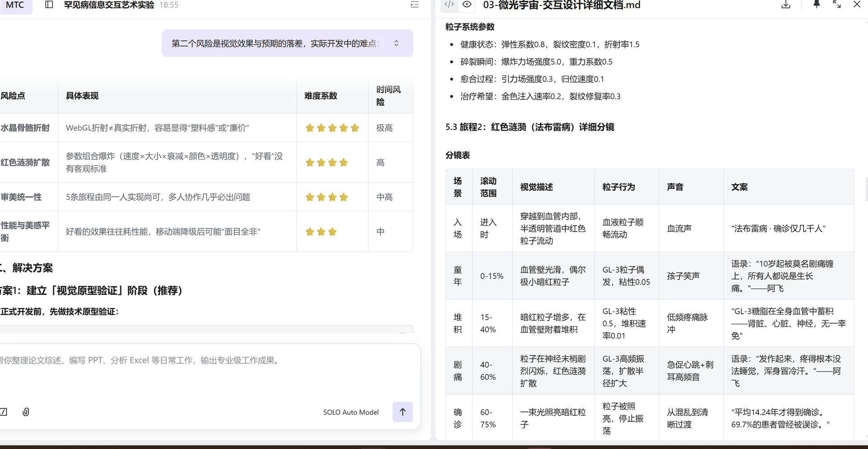
Task: Download the markdown document
Action: coord(786,5)
